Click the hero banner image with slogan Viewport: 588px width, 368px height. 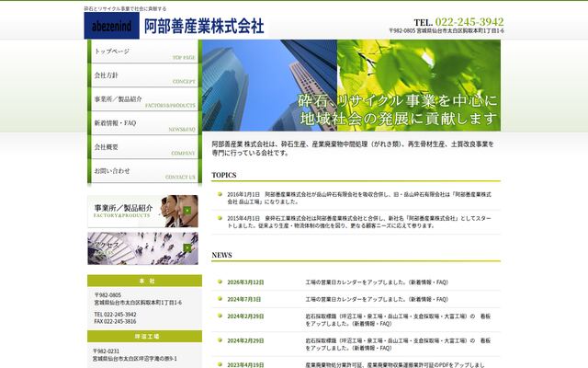tap(351, 86)
